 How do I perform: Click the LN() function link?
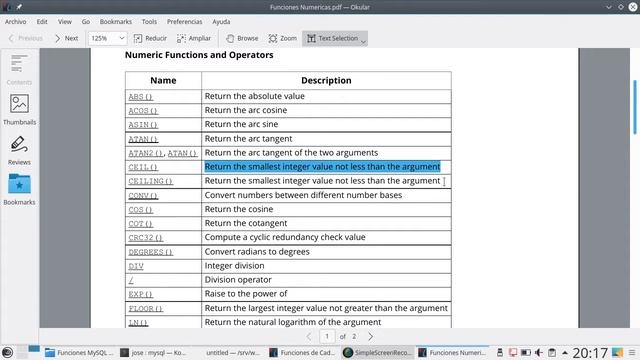pyautogui.click(x=138, y=322)
